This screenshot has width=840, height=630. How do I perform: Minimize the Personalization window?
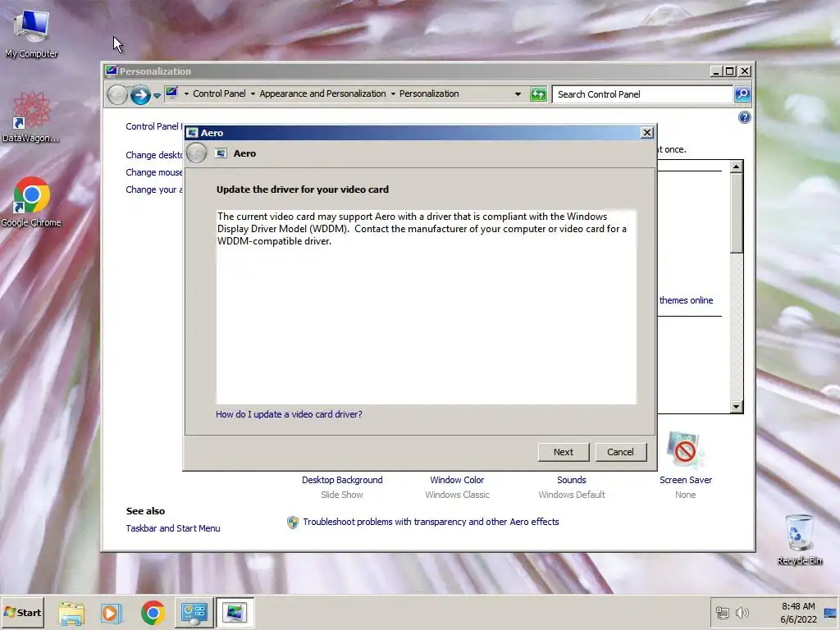tap(716, 71)
